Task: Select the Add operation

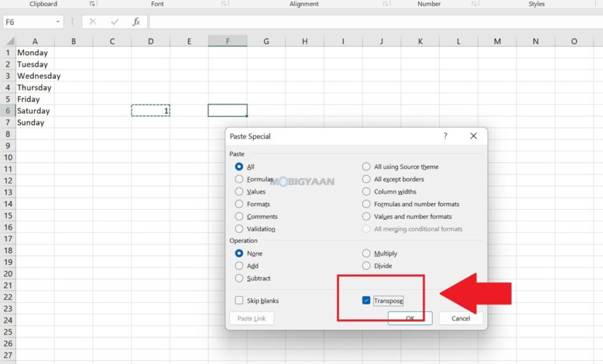Action: click(x=239, y=266)
